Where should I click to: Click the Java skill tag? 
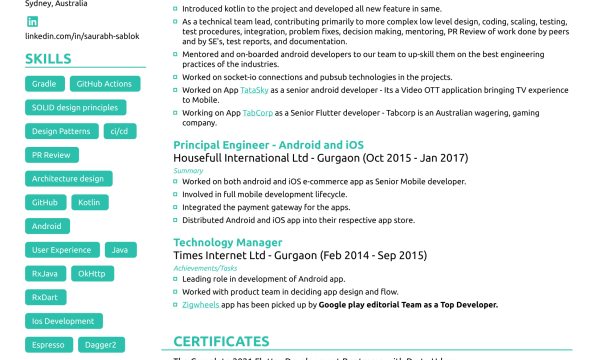[121, 250]
